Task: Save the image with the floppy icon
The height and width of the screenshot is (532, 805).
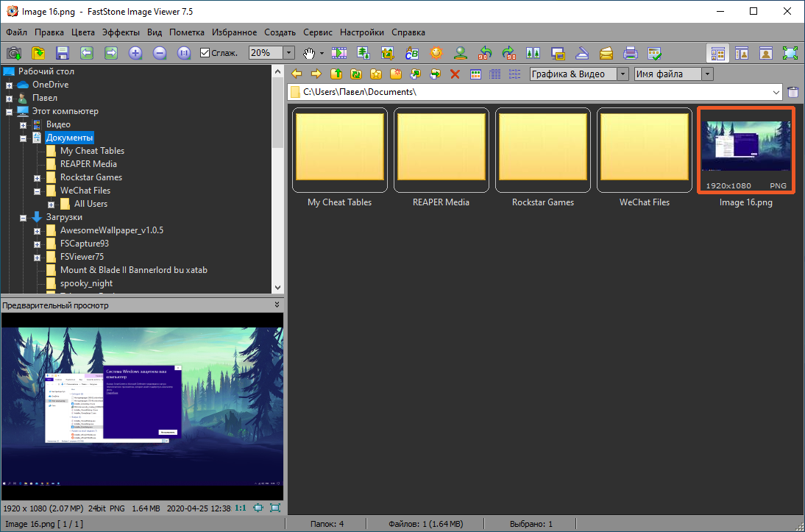Action: click(62, 53)
